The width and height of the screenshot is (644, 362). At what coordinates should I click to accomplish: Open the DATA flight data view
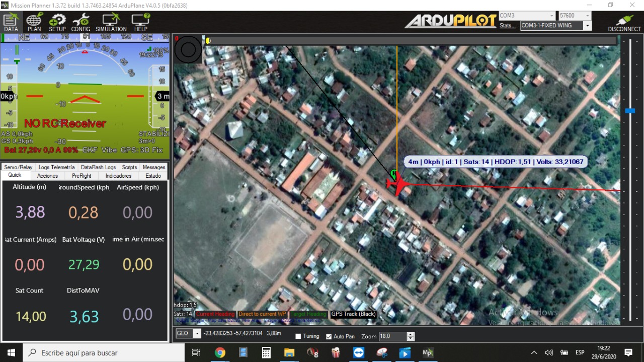click(x=11, y=23)
